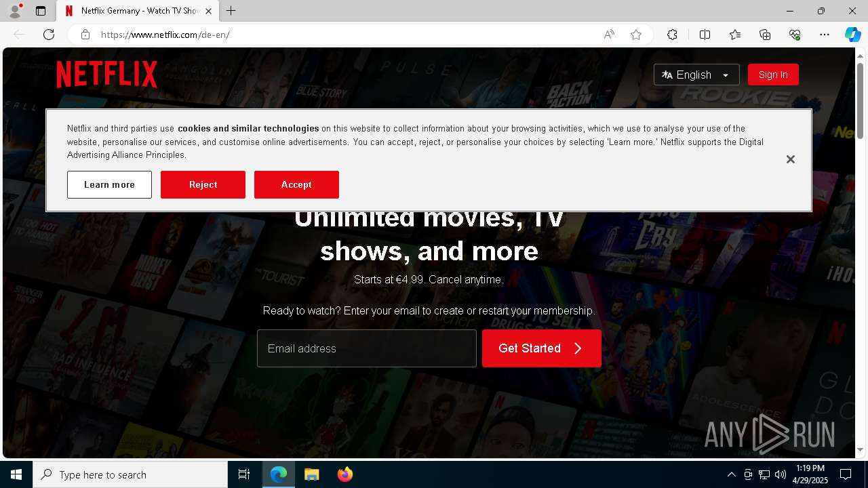This screenshot has height=488, width=868.
Task: Open a new browser tab
Action: pyautogui.click(x=231, y=11)
